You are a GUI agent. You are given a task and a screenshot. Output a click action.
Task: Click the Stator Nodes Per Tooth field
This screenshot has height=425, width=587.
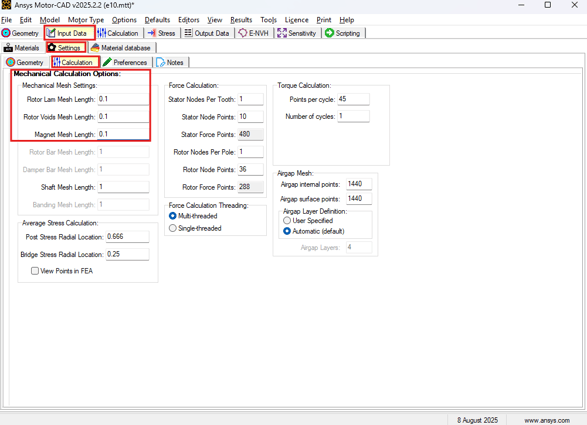250,99
